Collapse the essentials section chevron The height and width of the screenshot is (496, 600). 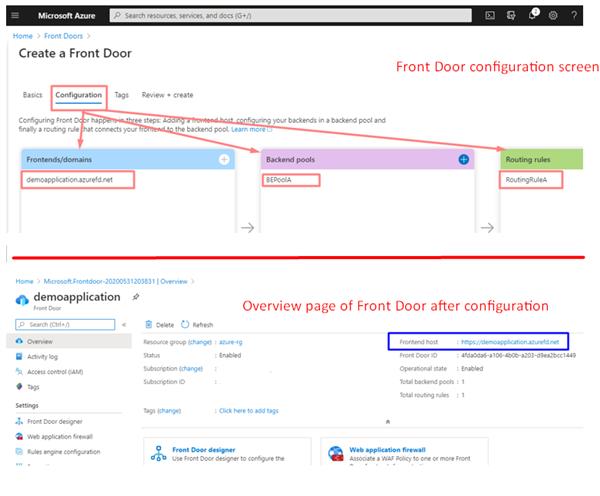388,422
